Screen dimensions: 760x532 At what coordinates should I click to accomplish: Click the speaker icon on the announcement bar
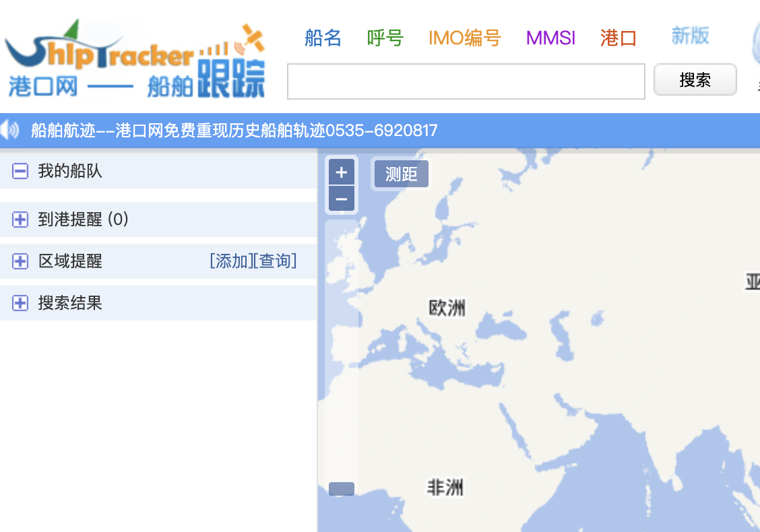point(9,130)
